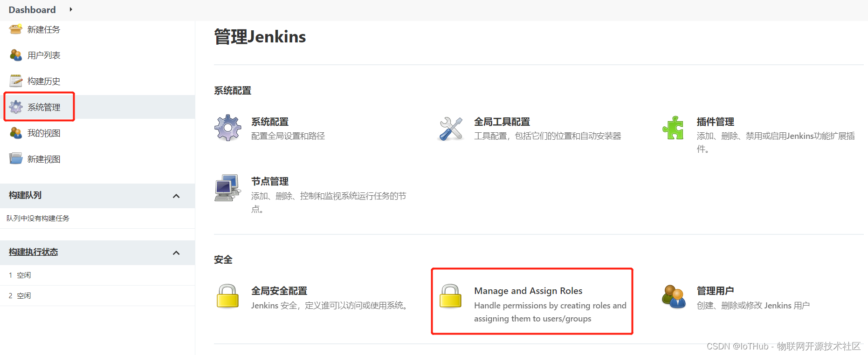This screenshot has width=868, height=355.
Task: Click the 安全 section heading
Action: [x=223, y=259]
